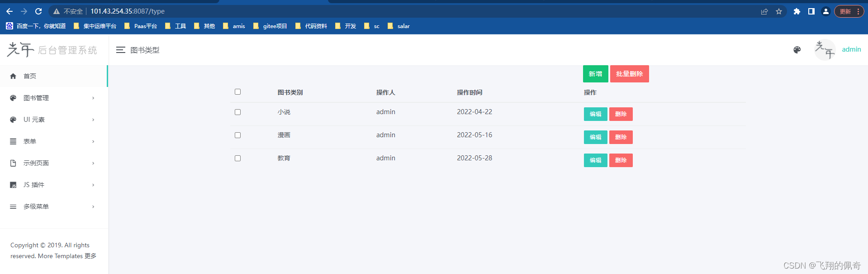Expand 图书管理 submenu chevron
This screenshot has height=274, width=868.
click(93, 98)
